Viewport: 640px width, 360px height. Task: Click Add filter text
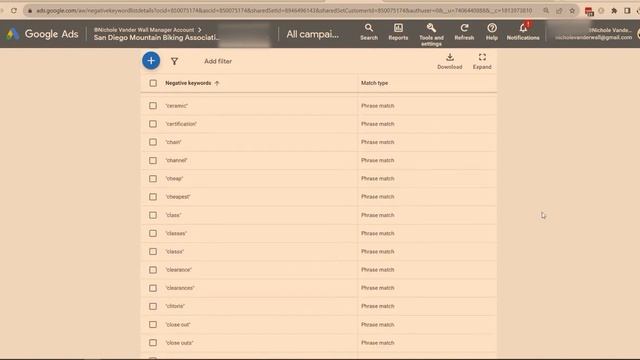click(x=218, y=61)
